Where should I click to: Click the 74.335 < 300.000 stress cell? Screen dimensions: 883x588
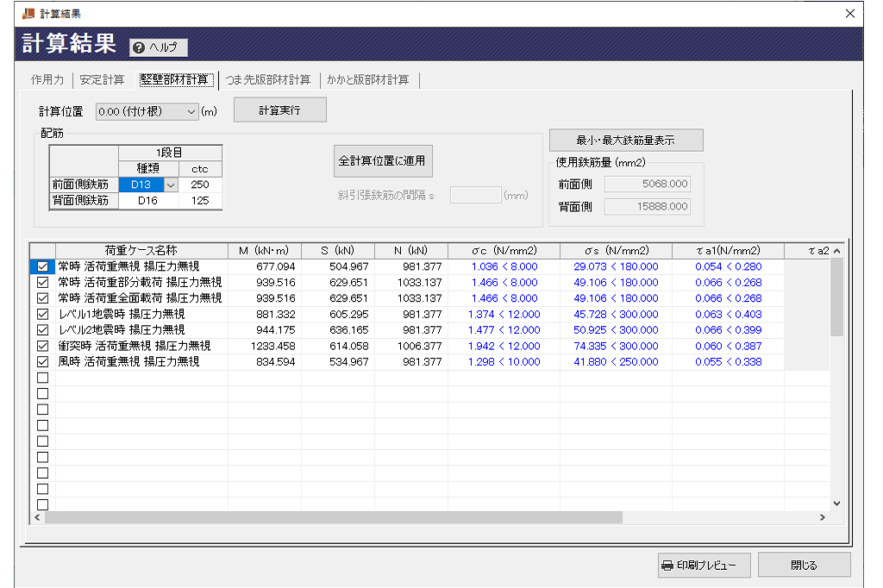pos(616,346)
